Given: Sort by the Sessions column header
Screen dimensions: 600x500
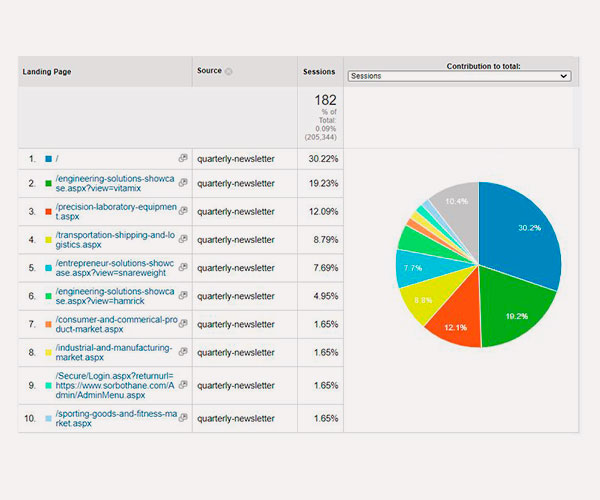Looking at the screenshot, I should point(319,72).
